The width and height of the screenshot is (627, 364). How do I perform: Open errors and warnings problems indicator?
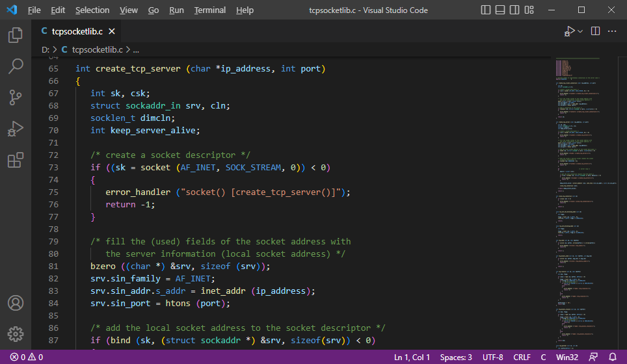click(x=27, y=357)
